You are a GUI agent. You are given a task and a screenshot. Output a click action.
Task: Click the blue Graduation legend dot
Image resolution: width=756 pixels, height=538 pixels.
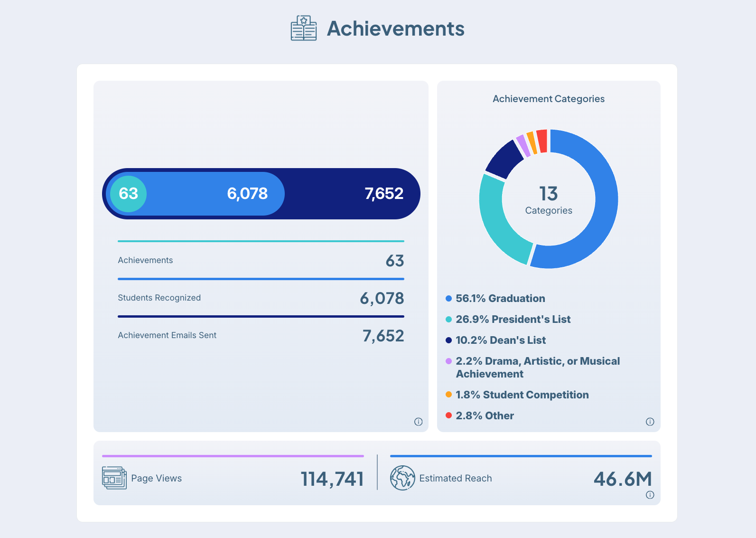coord(448,299)
